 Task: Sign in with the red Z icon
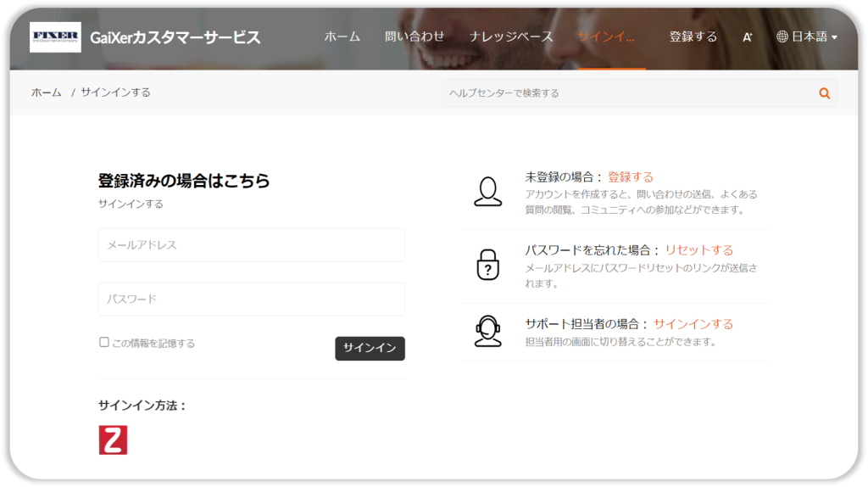113,439
